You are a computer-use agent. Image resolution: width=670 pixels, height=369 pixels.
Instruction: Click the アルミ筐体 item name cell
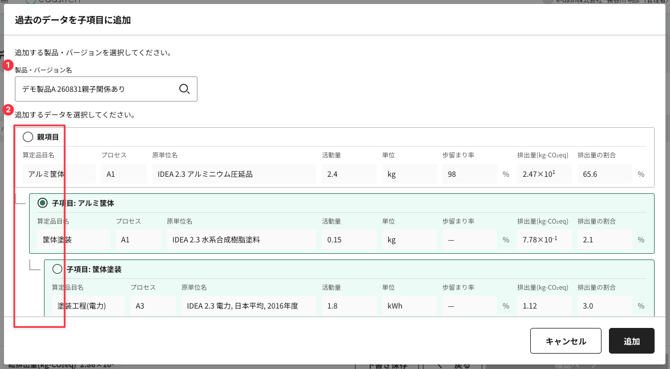point(59,174)
